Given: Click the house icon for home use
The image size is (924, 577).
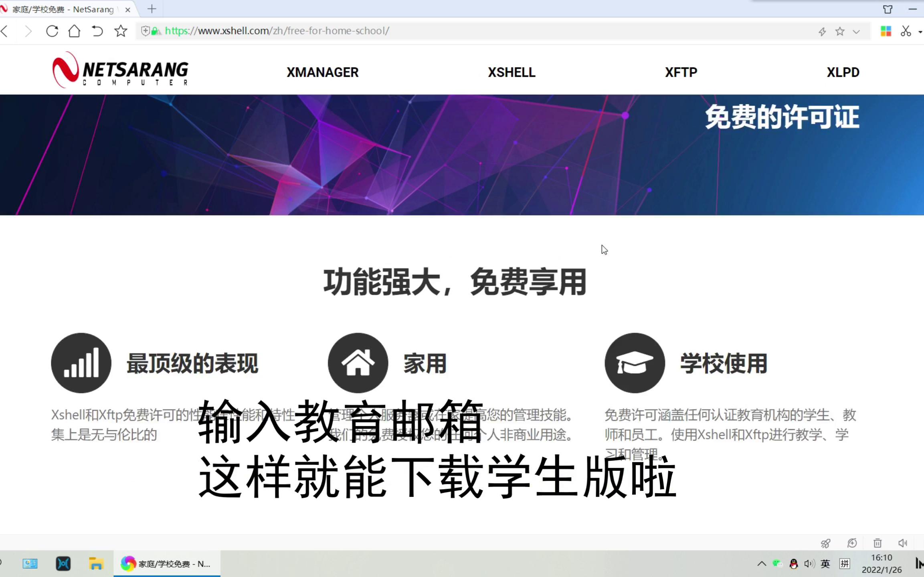Looking at the screenshot, I should click(x=357, y=362).
